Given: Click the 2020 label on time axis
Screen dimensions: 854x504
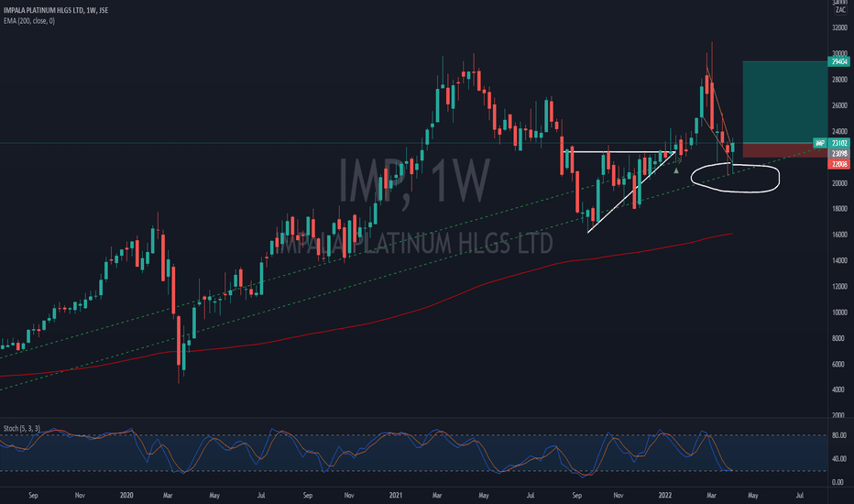Looking at the screenshot, I should tap(126, 495).
